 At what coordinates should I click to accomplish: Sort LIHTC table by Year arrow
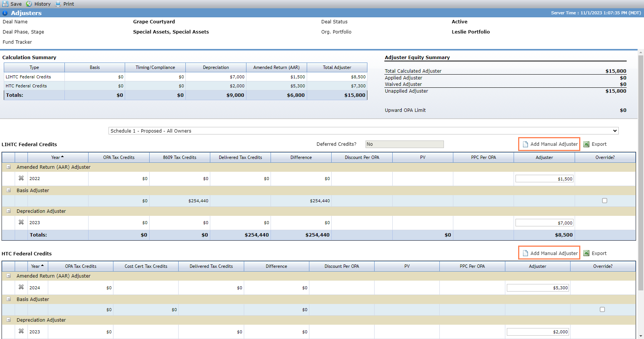click(62, 157)
